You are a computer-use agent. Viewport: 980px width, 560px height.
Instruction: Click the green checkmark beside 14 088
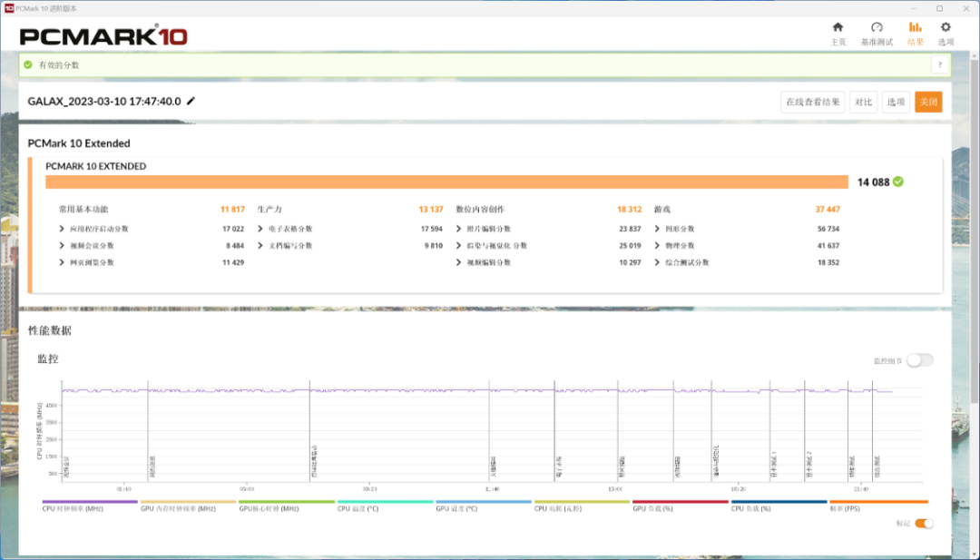click(898, 182)
